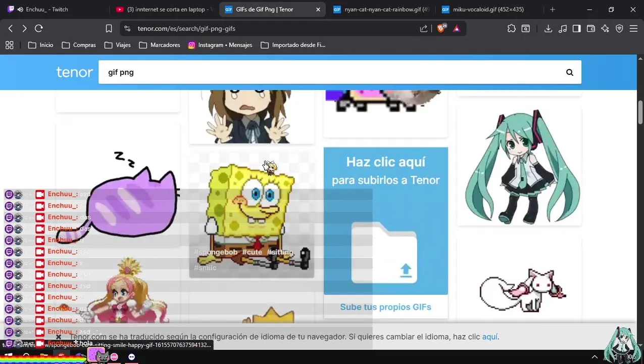The height and width of the screenshot is (364, 644).
Task: Click the Tenor logo
Action: pyautogui.click(x=75, y=72)
